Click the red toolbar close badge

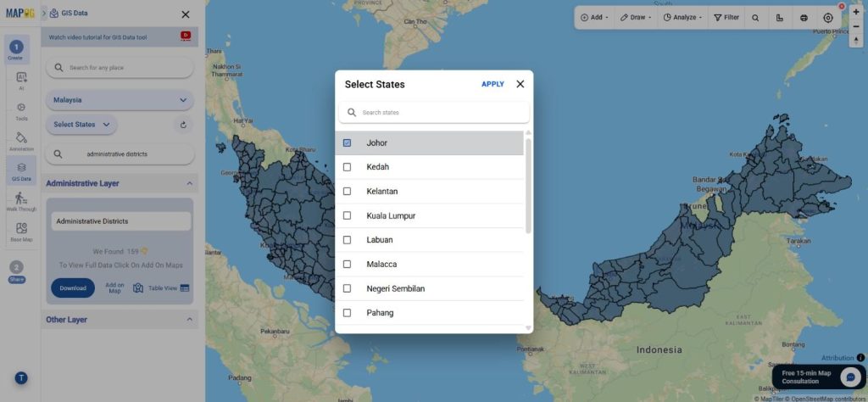pyautogui.click(x=842, y=7)
